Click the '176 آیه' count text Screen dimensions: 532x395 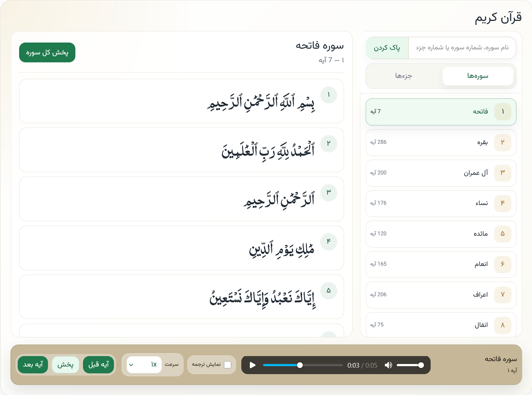(378, 203)
